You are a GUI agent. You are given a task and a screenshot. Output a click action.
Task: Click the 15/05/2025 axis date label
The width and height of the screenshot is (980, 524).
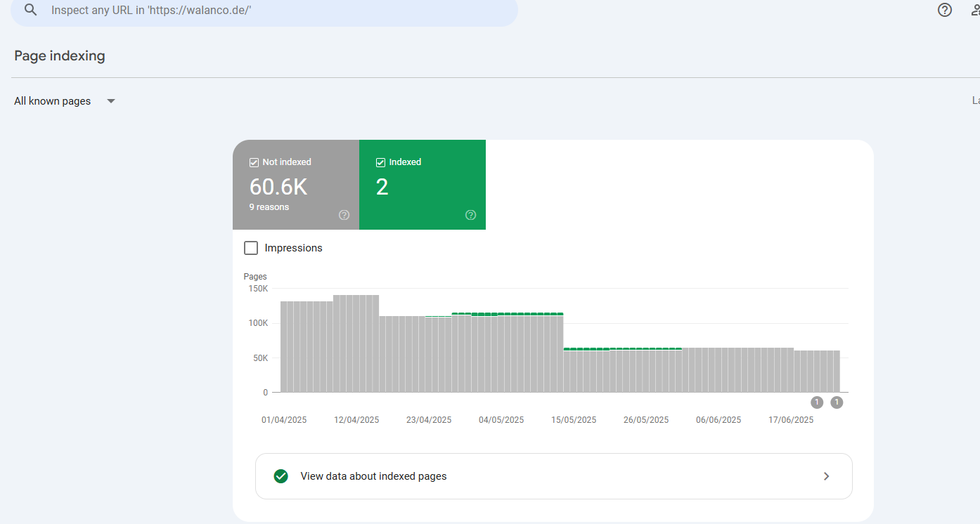click(x=574, y=420)
